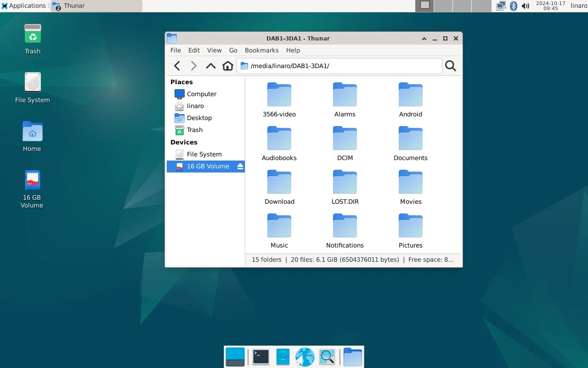Open the Bluetooth tray icon
Image resolution: width=588 pixels, height=368 pixels.
(514, 6)
